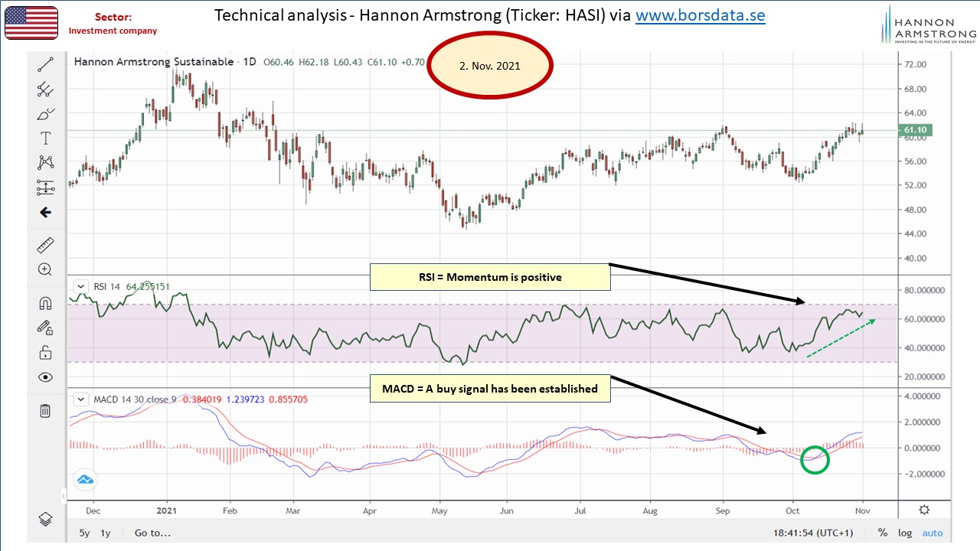Open the www.borsdata.se link

(700, 15)
